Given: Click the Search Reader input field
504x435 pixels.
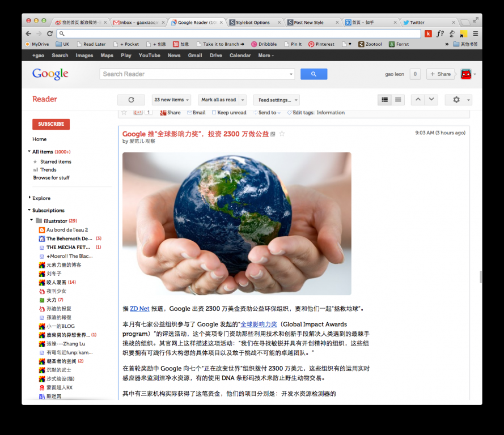Looking at the screenshot, I should click(194, 74).
